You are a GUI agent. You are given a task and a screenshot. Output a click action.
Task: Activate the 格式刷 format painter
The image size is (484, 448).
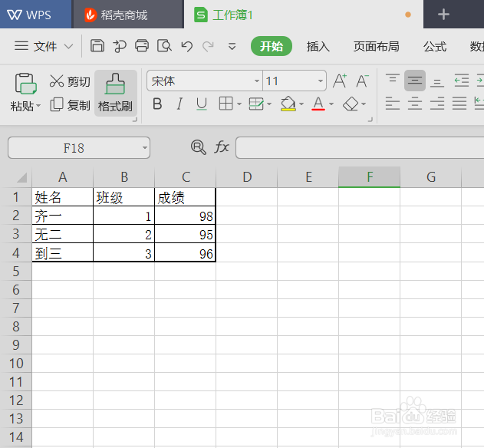point(116,93)
